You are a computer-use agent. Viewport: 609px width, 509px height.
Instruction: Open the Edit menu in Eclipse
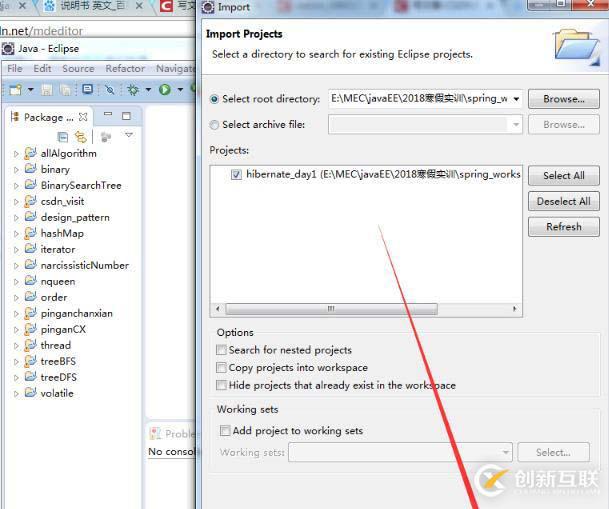pos(42,69)
